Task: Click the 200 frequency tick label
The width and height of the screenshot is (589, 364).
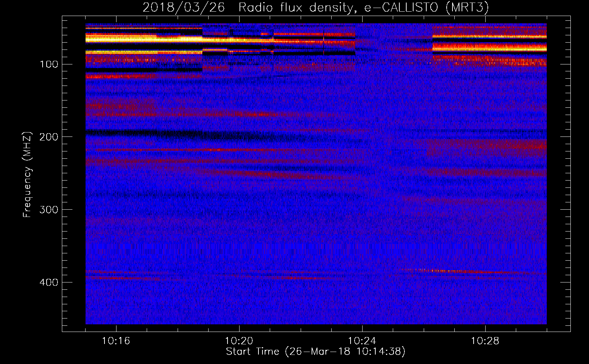Action: 49,137
